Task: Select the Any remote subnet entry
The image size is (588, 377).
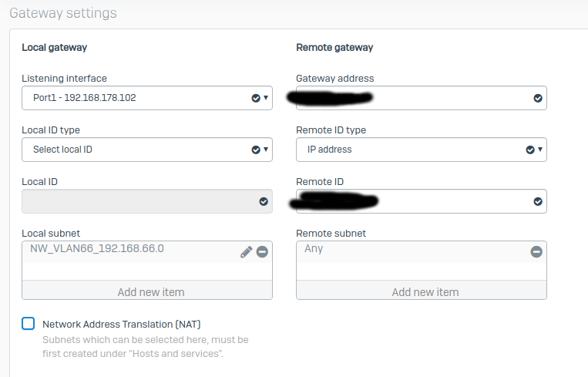Action: pyautogui.click(x=314, y=249)
